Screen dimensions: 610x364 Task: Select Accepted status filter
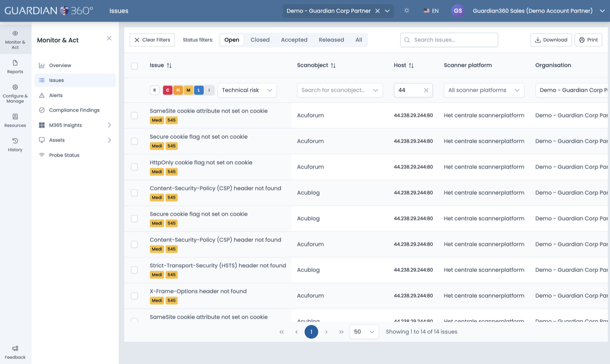[294, 40]
